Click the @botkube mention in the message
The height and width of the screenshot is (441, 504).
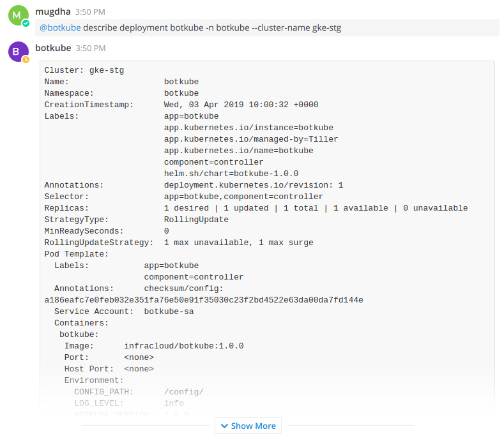(60, 28)
